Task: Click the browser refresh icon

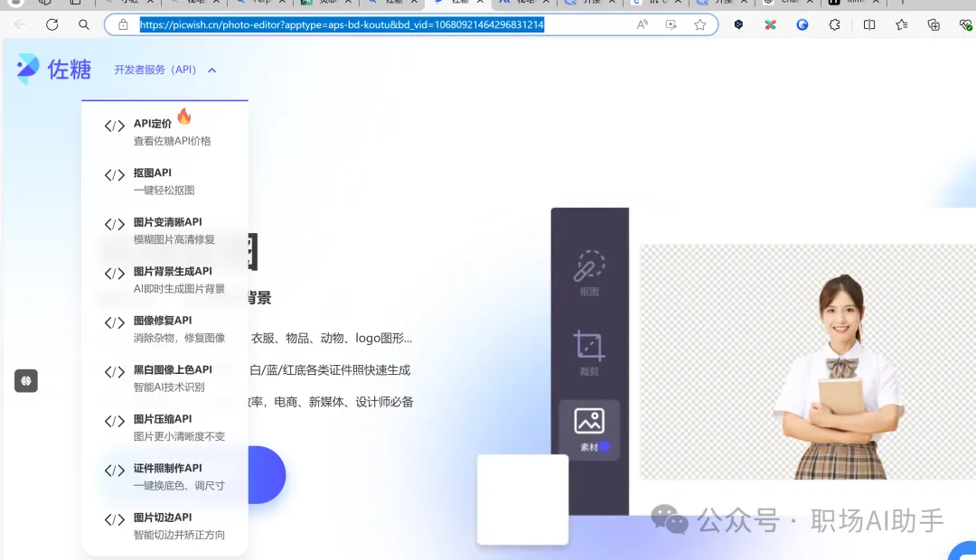Action: coord(52,25)
